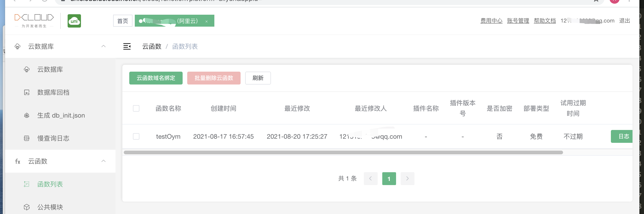644x214 pixels.
Task: Click the 最近修改 column header
Action: tap(297, 108)
